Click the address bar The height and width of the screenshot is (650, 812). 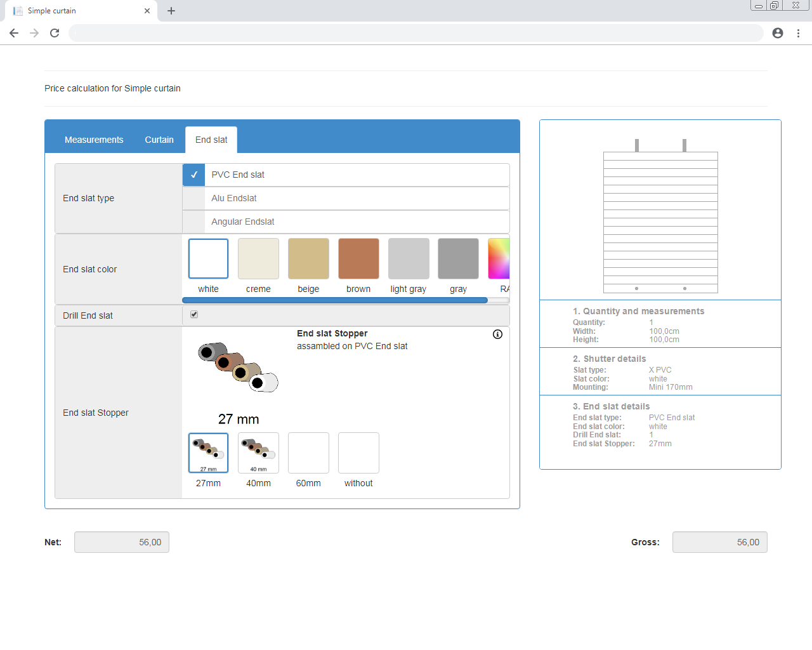(416, 33)
